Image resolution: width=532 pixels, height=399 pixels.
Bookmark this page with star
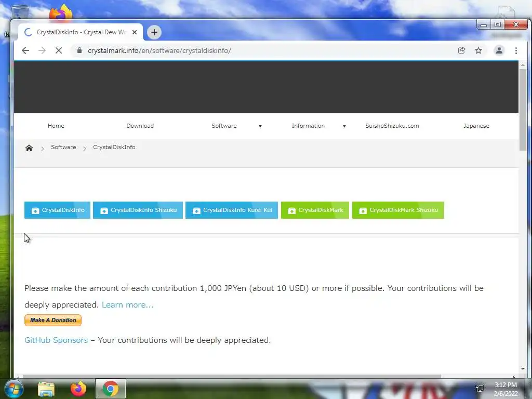pyautogui.click(x=478, y=50)
